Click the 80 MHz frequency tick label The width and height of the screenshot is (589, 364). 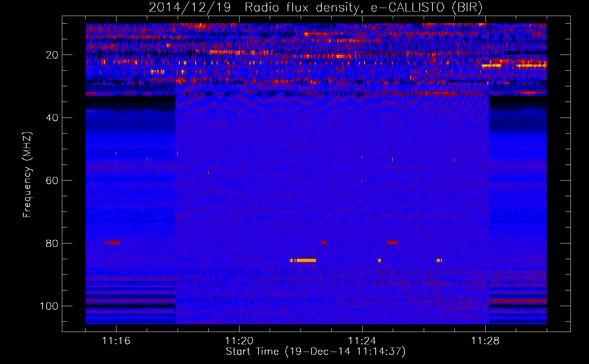click(52, 244)
